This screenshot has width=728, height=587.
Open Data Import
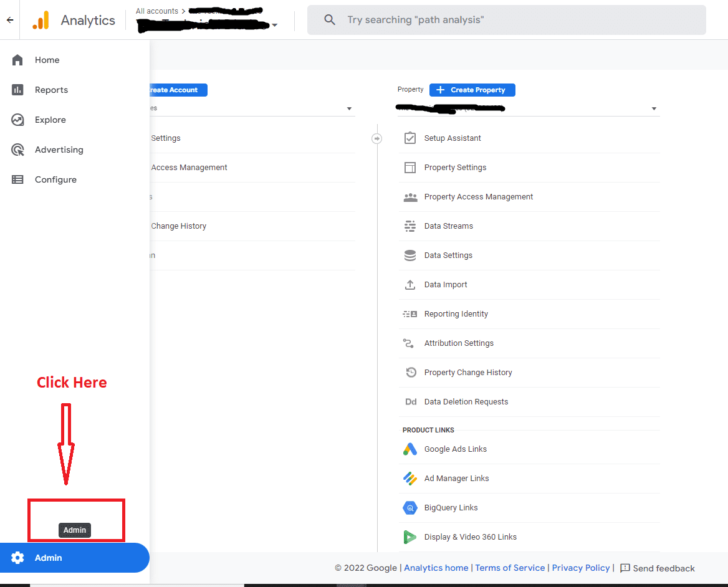pyautogui.click(x=529, y=284)
